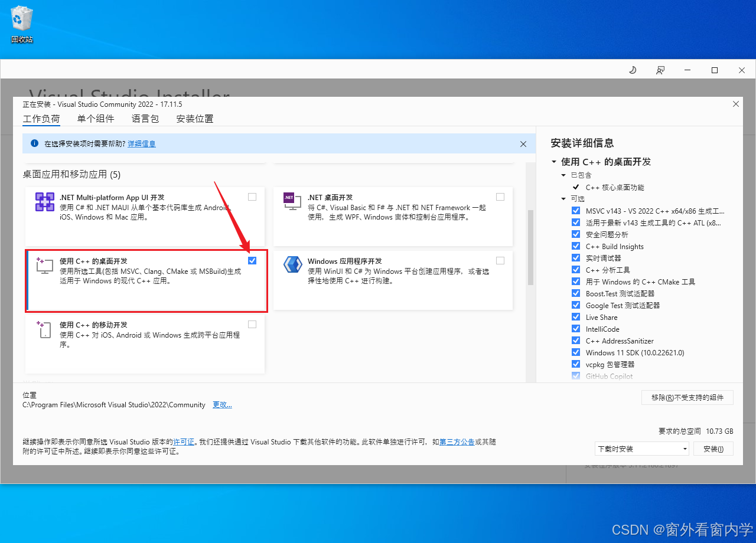Click the 使用 C++ 的移动开发 phone icon
The height and width of the screenshot is (543, 756).
[x=45, y=329]
